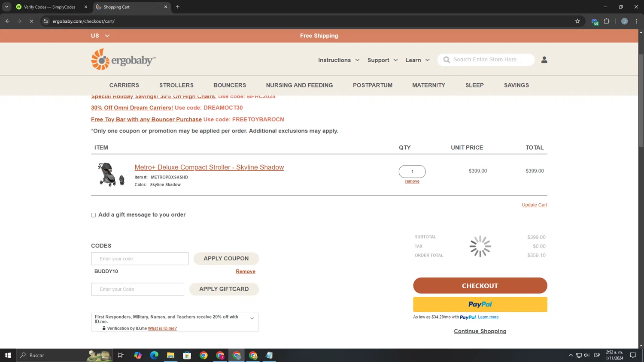Click PayPal Learn more link
This screenshot has width=644, height=362.
coord(488,317)
